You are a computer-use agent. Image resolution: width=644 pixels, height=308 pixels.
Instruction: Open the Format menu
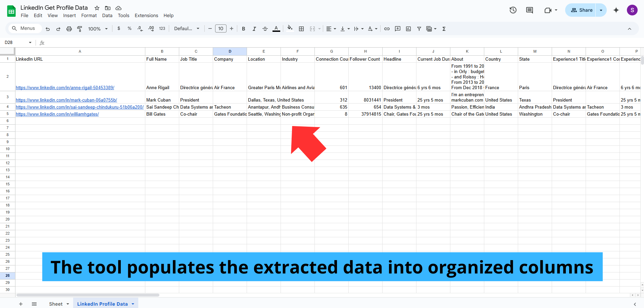(x=89, y=15)
